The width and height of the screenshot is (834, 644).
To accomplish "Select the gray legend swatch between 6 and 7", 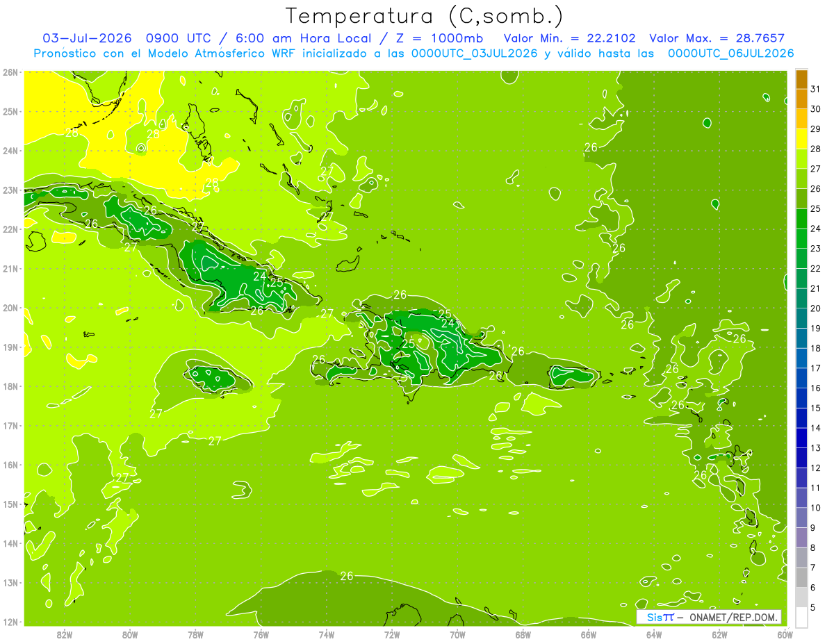I will tap(801, 577).
